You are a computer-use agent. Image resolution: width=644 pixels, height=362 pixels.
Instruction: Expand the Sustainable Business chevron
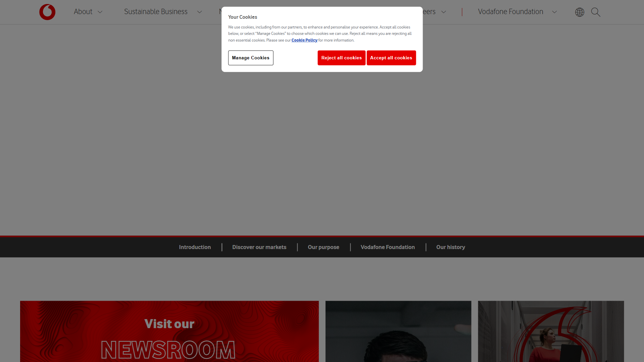(x=200, y=12)
